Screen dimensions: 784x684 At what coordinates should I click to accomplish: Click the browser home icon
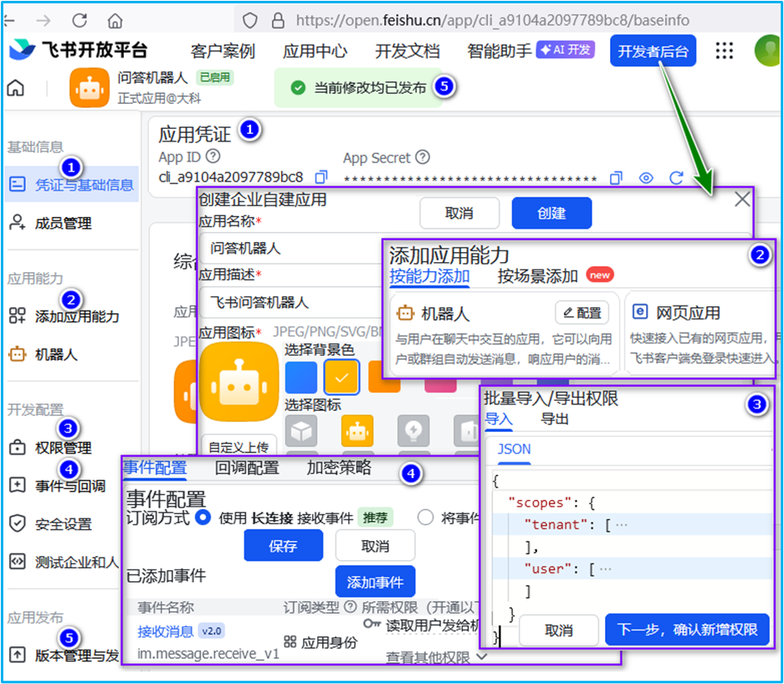pos(115,21)
